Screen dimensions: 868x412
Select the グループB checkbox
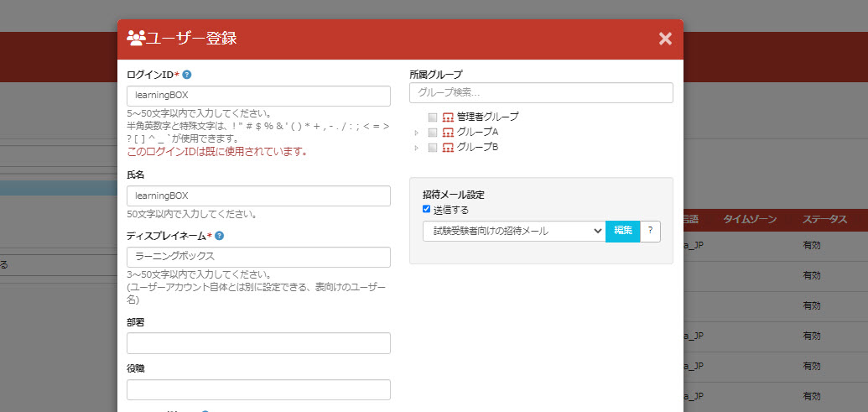433,148
